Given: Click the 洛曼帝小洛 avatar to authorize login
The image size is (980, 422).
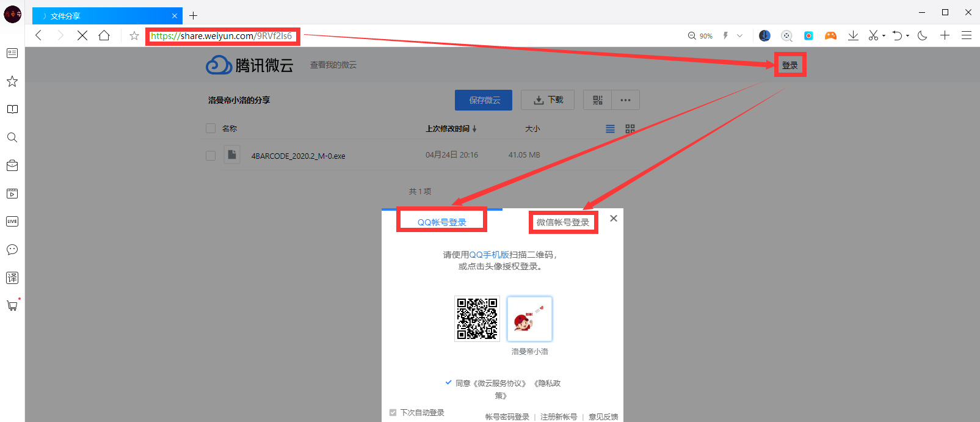Looking at the screenshot, I should 529,319.
